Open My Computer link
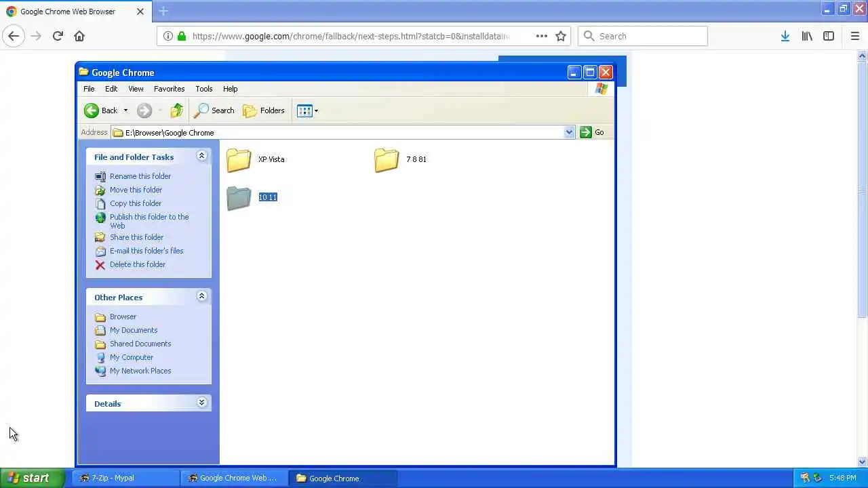Image resolution: width=868 pixels, height=488 pixels. tap(132, 357)
